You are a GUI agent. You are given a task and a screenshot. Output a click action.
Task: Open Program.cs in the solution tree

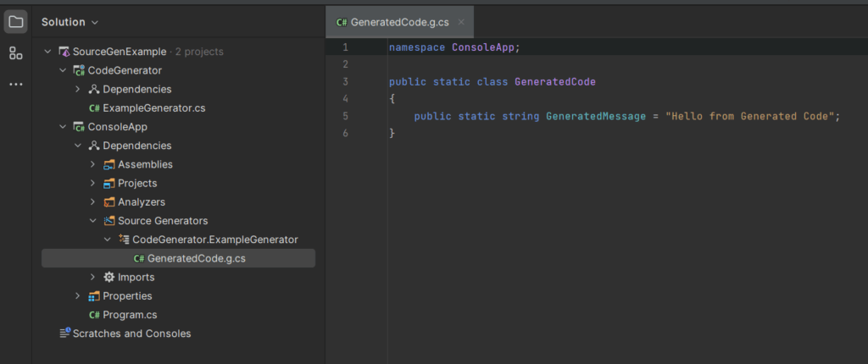tap(130, 315)
